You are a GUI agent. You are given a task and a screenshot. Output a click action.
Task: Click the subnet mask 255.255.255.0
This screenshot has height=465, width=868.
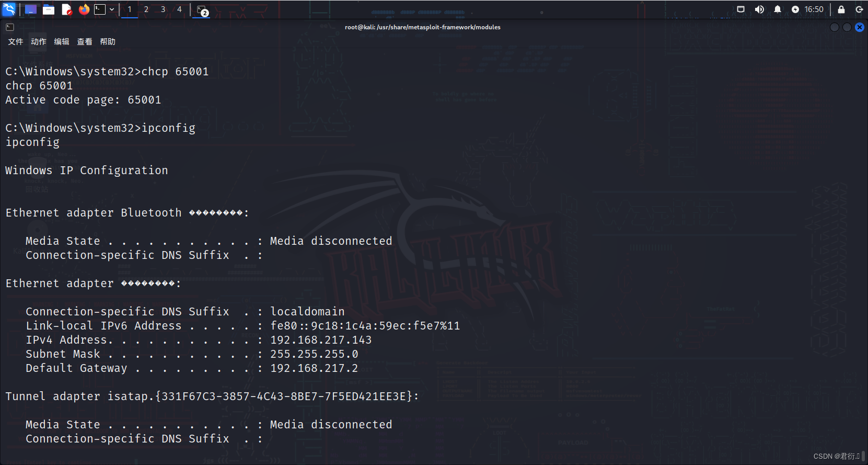314,354
